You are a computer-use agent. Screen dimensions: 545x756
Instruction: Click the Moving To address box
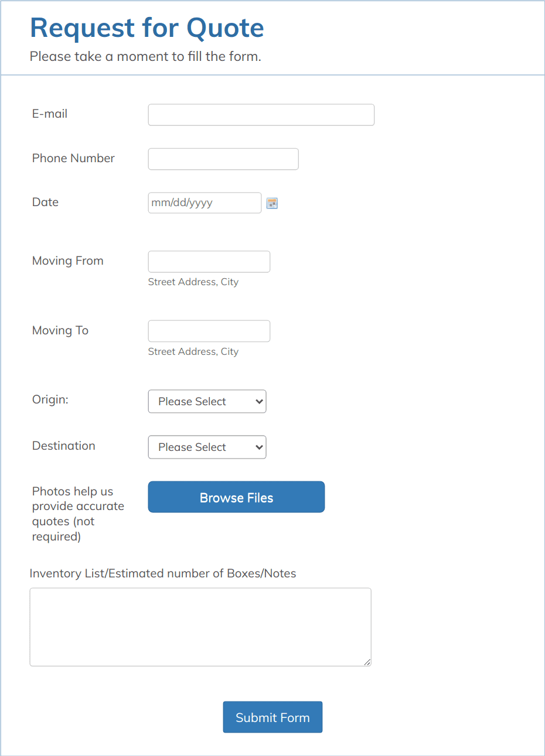(x=209, y=331)
